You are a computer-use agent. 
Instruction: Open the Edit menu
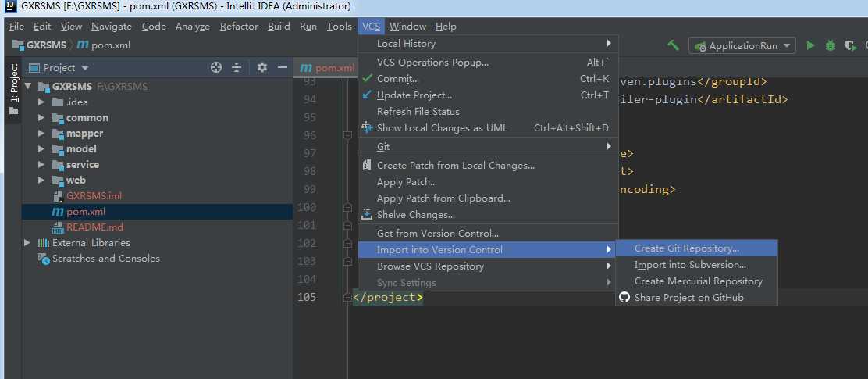coord(42,26)
